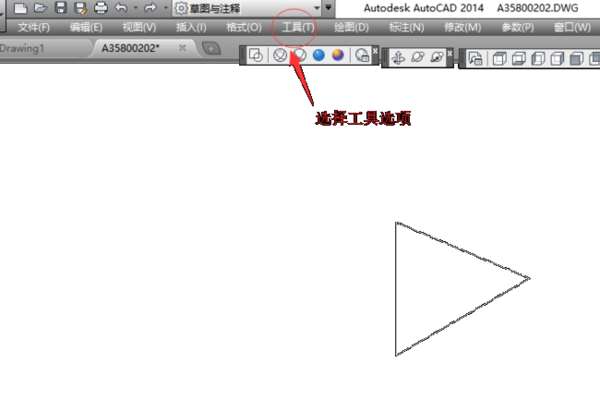This screenshot has height=400, width=600.
Task: Select the 2D wireframe visual style icon
Action: point(256,56)
